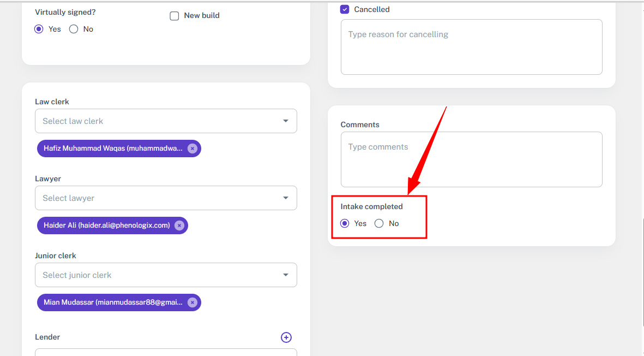Click the page vertical scrollbar thumb
The width and height of the screenshot is (644, 356).
(643, 272)
